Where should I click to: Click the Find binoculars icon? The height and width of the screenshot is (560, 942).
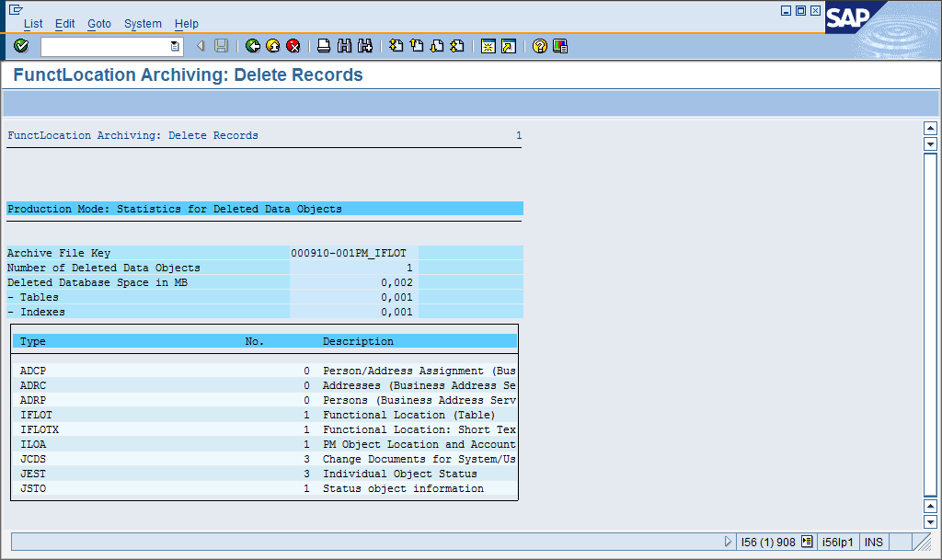tap(344, 46)
